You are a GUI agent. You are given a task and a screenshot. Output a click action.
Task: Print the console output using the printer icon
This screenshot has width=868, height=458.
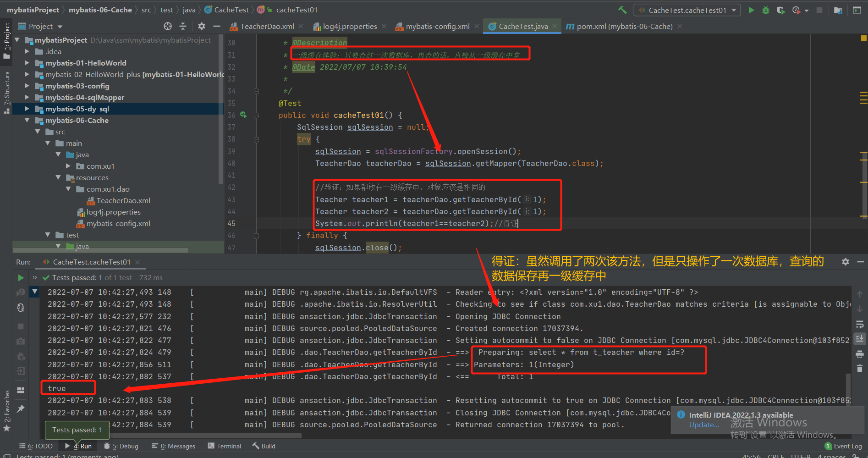[860, 354]
